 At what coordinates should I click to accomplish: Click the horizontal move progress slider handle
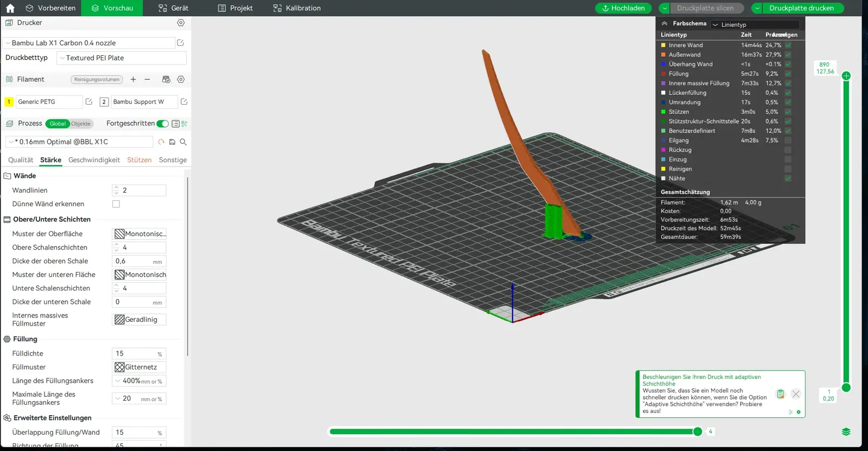698,431
